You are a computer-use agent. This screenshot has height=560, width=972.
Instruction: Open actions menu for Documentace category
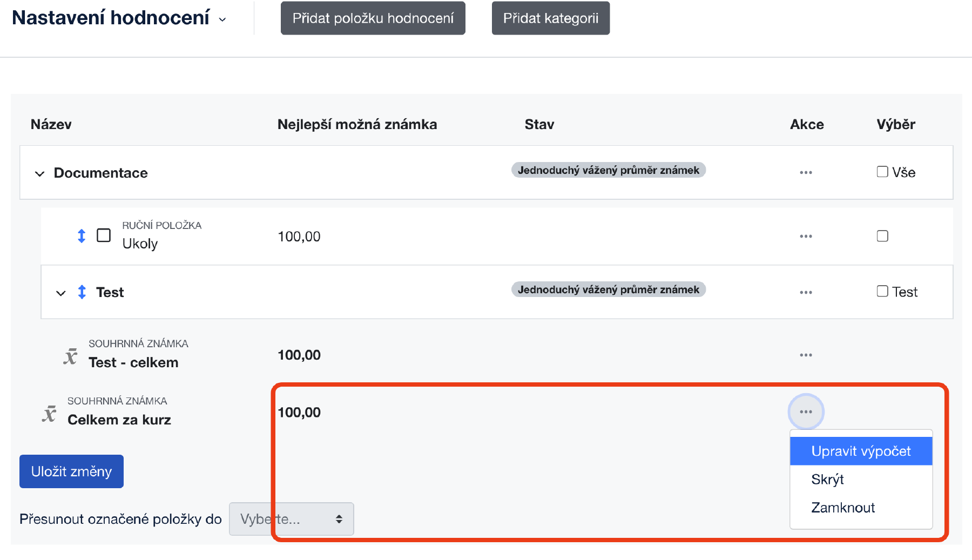[x=806, y=173]
